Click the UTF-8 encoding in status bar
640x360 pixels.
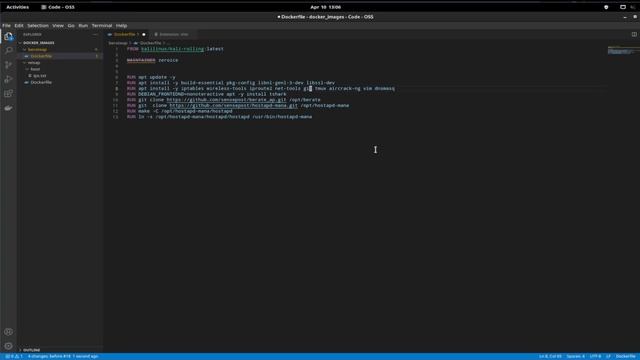[x=595, y=356]
